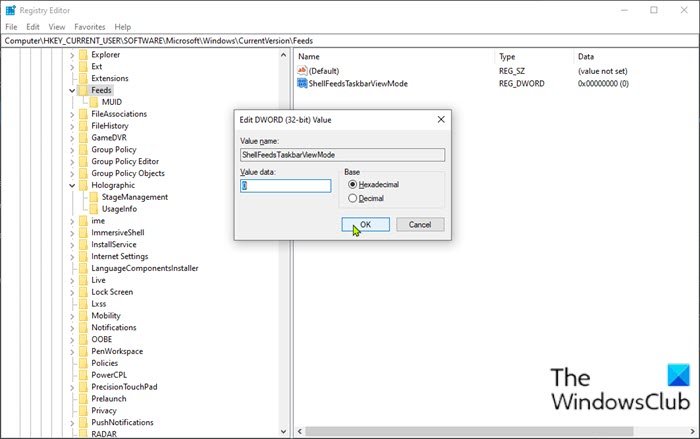Click the REG_SZ type cell
This screenshot has width=700, height=439.
(512, 71)
